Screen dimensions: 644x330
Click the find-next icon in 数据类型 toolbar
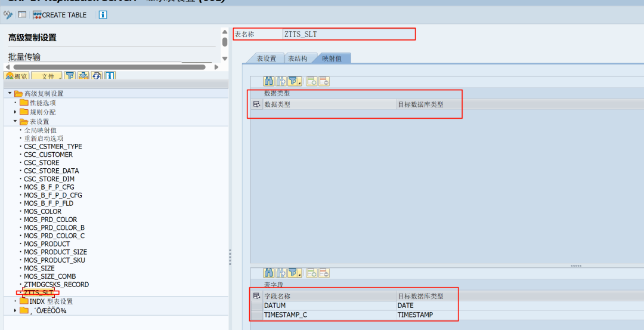[x=281, y=81]
